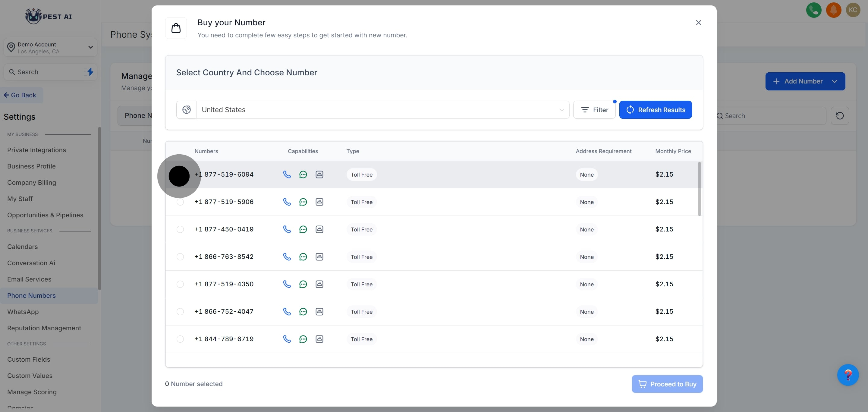Select the radio for +1 866-752-4047

tap(180, 312)
